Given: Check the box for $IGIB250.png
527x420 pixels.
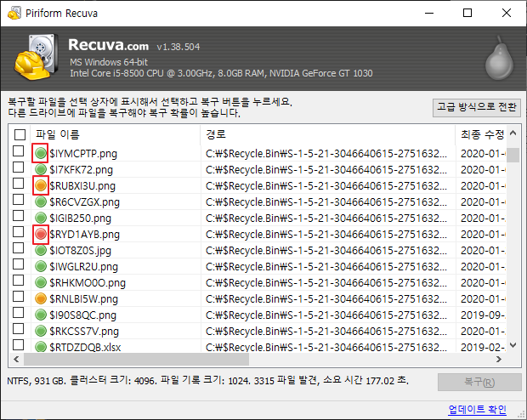Looking at the screenshot, I should tap(18, 216).
